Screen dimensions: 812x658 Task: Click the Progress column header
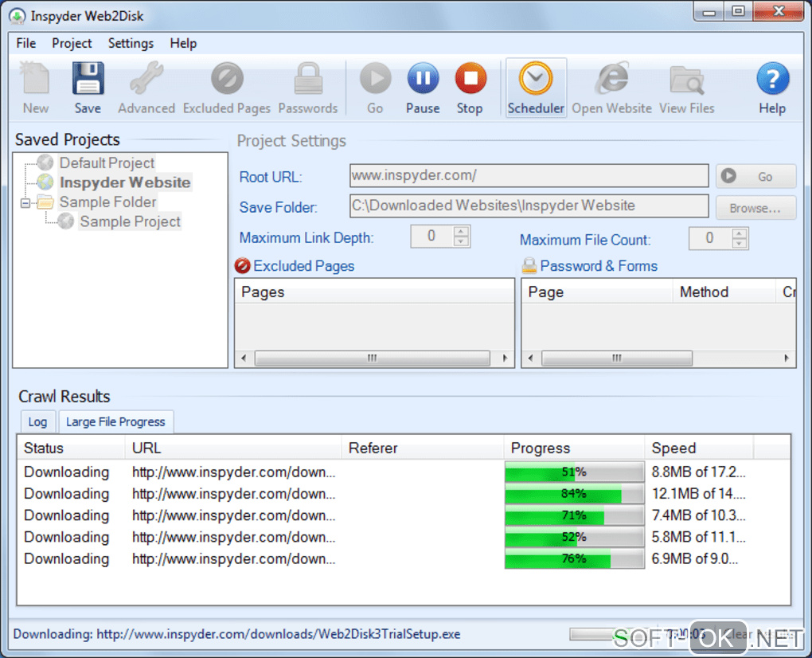574,448
